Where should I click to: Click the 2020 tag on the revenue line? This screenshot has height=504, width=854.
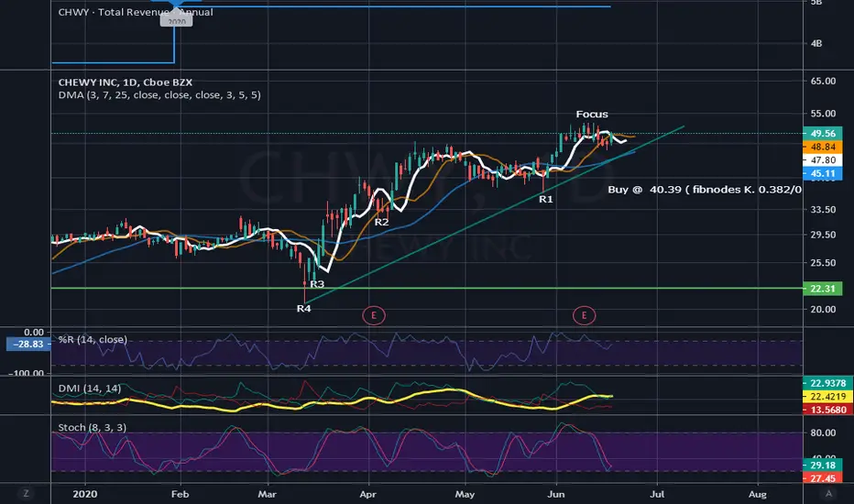tap(177, 21)
